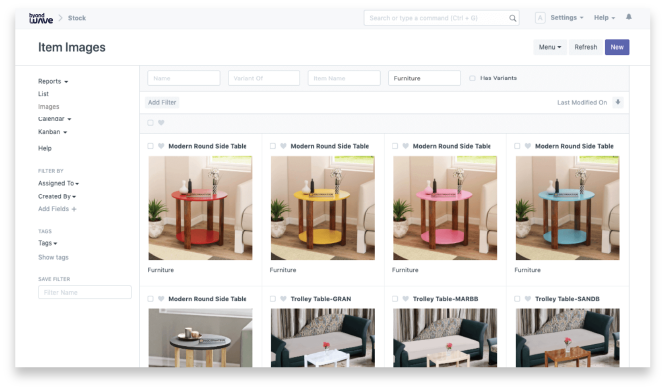
Task: Select Trolley Table-SANDB checkbox
Action: point(517,299)
